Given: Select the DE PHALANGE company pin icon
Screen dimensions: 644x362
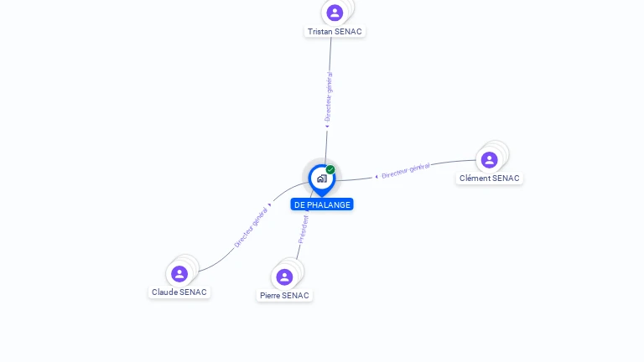Looking at the screenshot, I should (x=322, y=180).
